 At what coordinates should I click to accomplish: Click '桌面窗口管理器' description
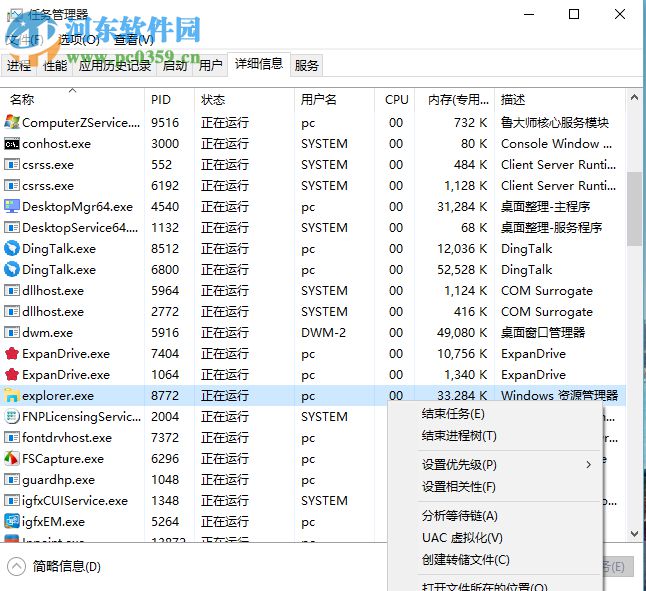[x=543, y=332]
